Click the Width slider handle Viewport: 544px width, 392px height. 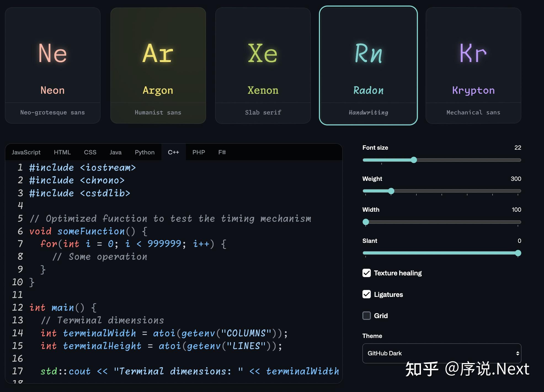point(366,222)
